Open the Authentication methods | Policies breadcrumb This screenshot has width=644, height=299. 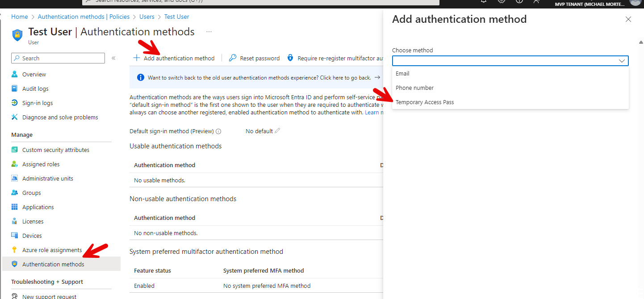click(84, 17)
